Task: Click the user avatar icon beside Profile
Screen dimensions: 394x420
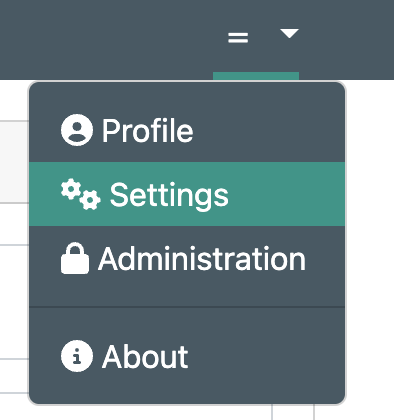Action: (x=77, y=130)
